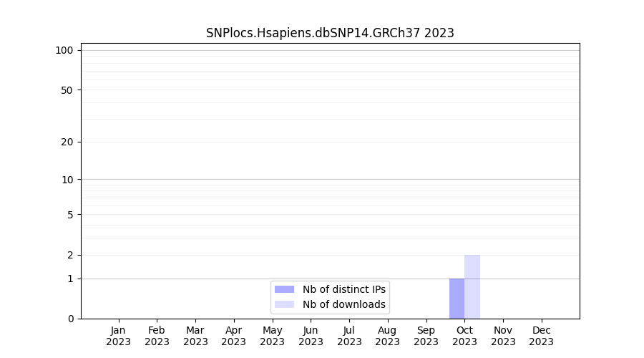
Task: Click the dark blue distinct IPs legend swatch
Action: pyautogui.click(x=284, y=289)
